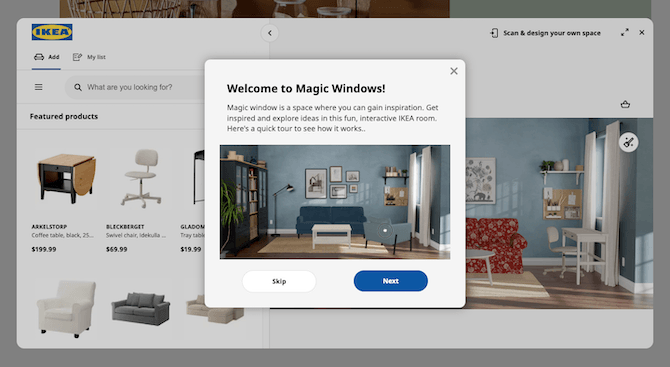Click the $19.99 price

pyautogui.click(x=191, y=249)
